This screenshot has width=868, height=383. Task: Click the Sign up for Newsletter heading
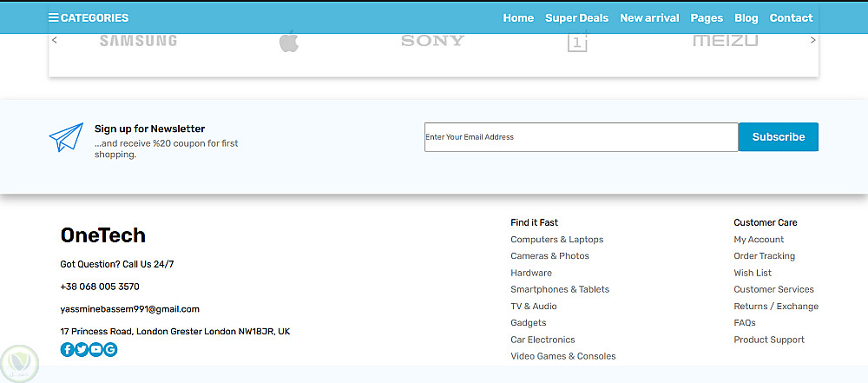149,129
